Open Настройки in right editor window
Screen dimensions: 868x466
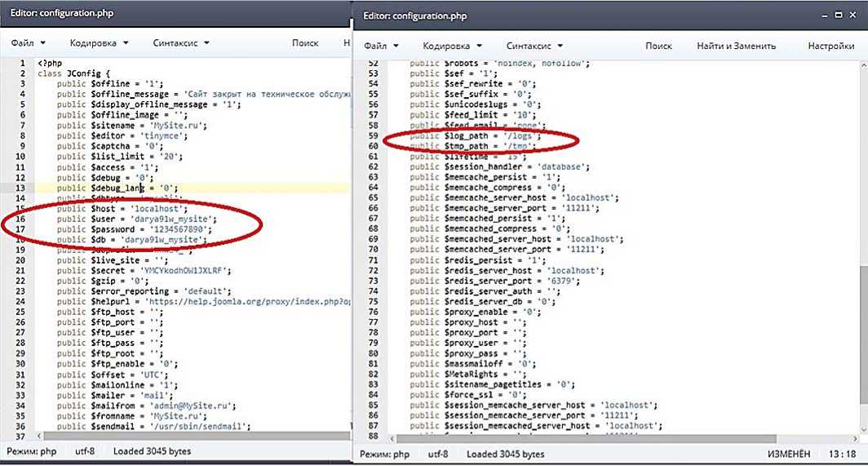[831, 46]
